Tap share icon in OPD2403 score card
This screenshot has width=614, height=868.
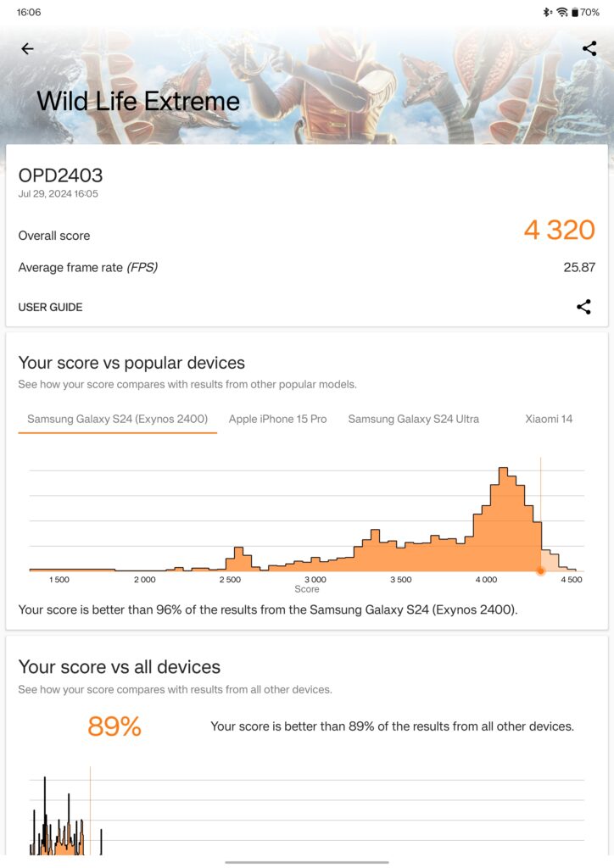(583, 307)
